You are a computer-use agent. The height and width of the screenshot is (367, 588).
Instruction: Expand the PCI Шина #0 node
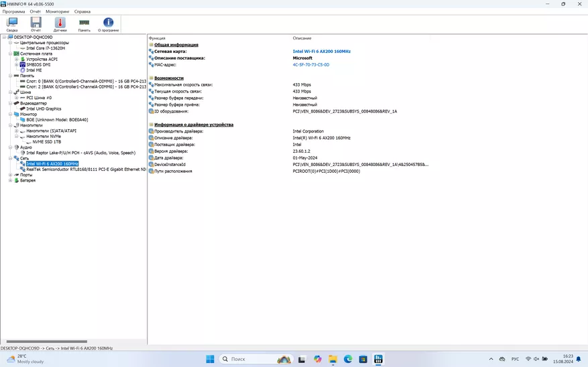[x=17, y=98]
